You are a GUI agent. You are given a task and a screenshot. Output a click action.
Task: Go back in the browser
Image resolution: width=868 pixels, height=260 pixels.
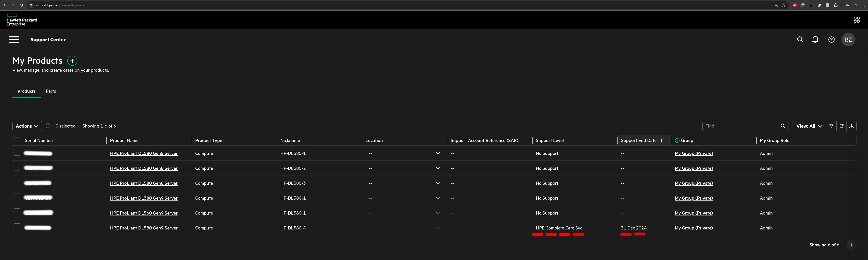5,5
